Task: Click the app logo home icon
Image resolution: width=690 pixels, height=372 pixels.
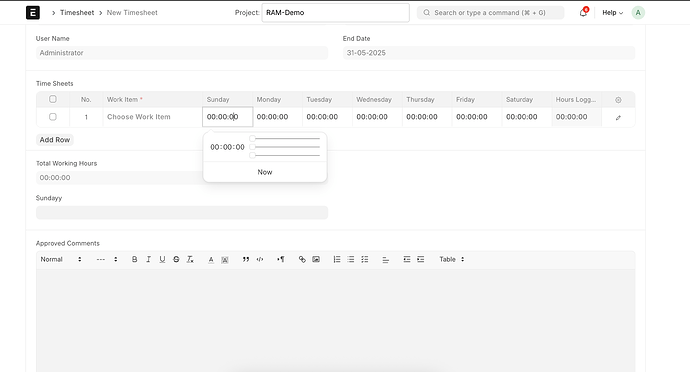Action: [x=33, y=12]
